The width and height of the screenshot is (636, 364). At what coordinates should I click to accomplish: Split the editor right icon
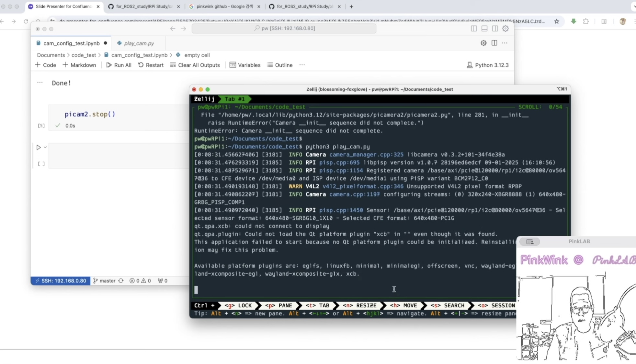pos(494,43)
